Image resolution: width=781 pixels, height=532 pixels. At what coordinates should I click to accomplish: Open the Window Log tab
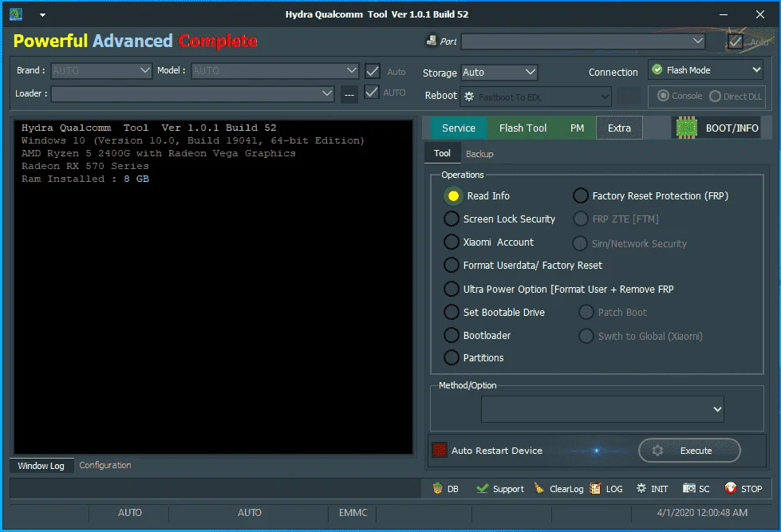[x=41, y=466]
